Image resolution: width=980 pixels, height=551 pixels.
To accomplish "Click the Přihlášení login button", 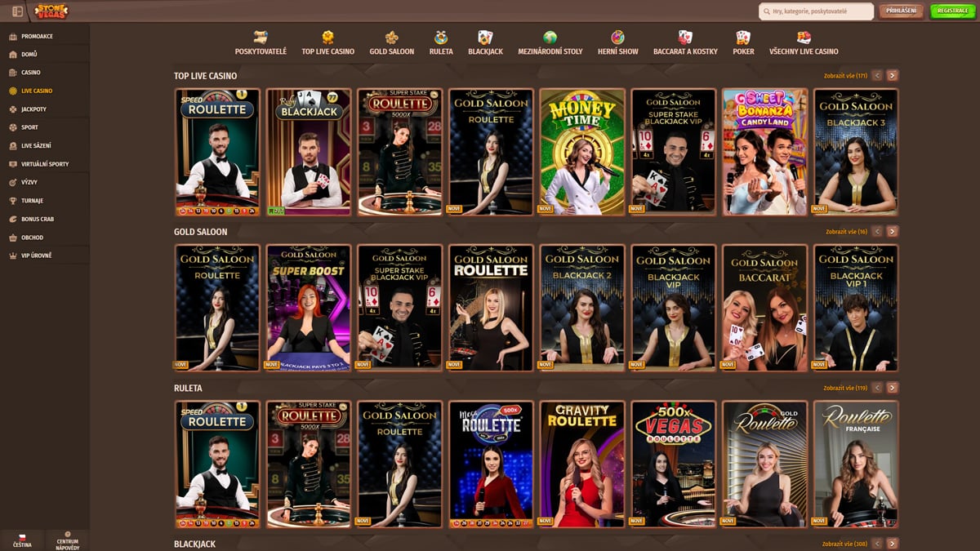I will coord(902,11).
